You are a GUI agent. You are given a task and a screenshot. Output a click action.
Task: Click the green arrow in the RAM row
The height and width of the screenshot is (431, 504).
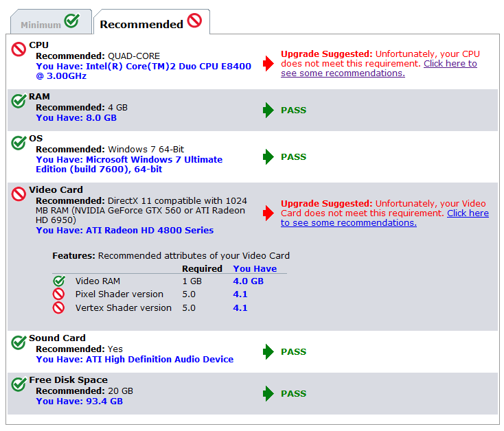268,110
